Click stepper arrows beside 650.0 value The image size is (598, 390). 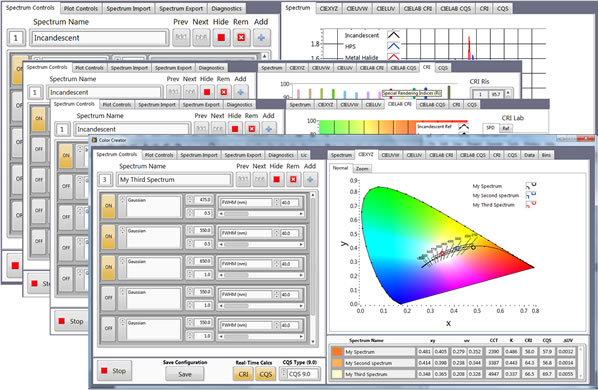(190, 261)
